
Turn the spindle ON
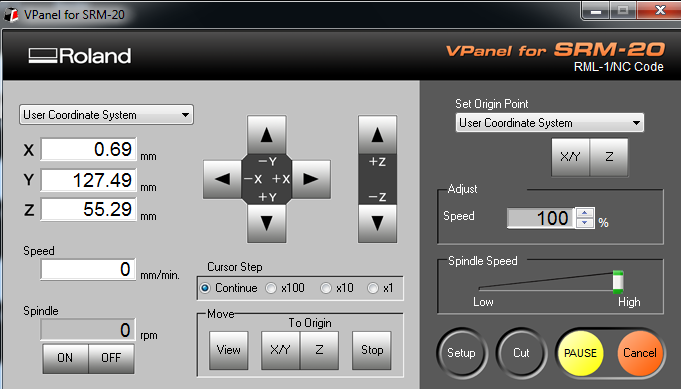coord(66,358)
